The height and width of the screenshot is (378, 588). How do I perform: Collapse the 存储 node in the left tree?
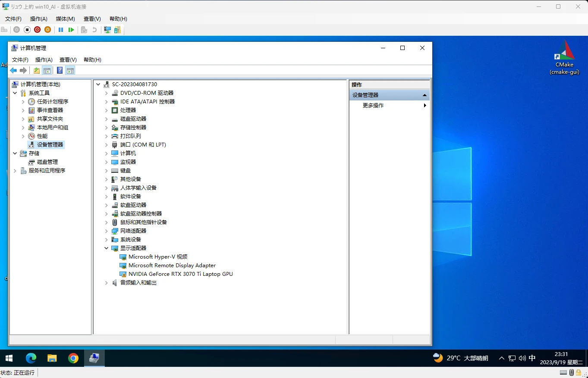[15, 153]
